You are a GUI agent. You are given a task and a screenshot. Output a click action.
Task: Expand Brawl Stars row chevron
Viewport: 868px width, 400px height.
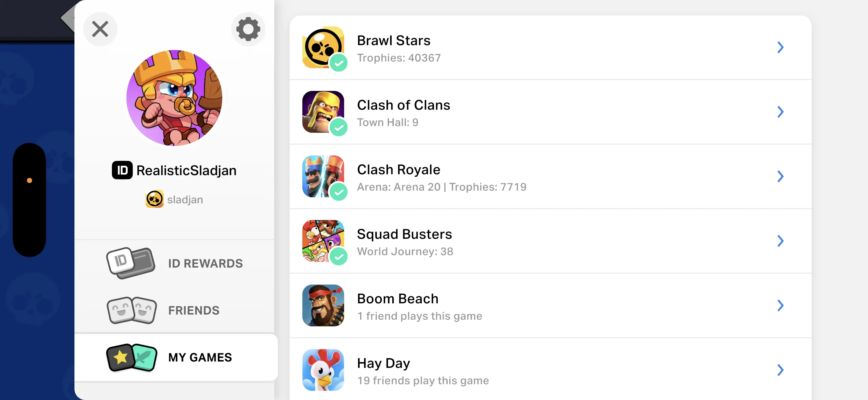point(780,47)
